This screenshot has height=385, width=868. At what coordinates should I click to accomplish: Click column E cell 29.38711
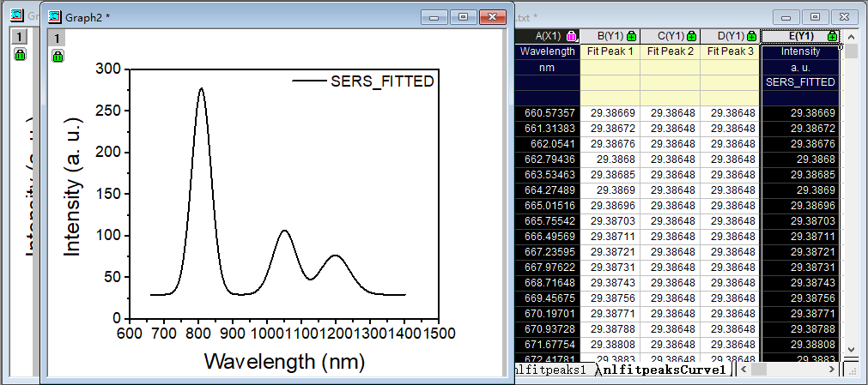(800, 236)
